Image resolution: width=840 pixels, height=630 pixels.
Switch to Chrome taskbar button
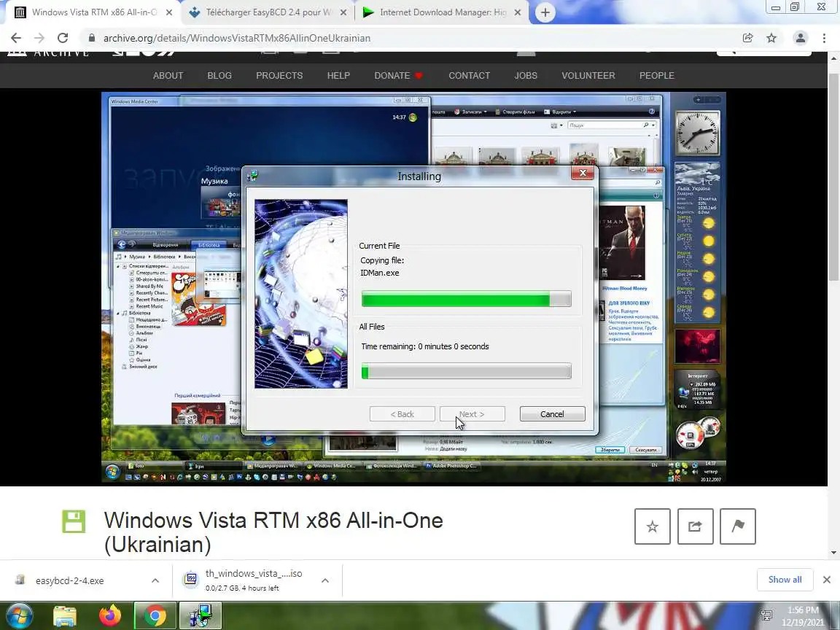click(155, 616)
